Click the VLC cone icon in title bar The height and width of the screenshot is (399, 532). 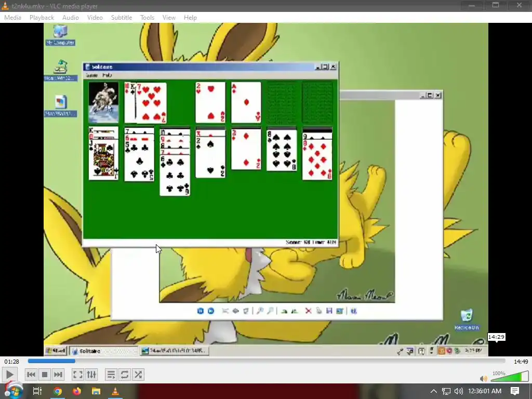[x=5, y=6]
